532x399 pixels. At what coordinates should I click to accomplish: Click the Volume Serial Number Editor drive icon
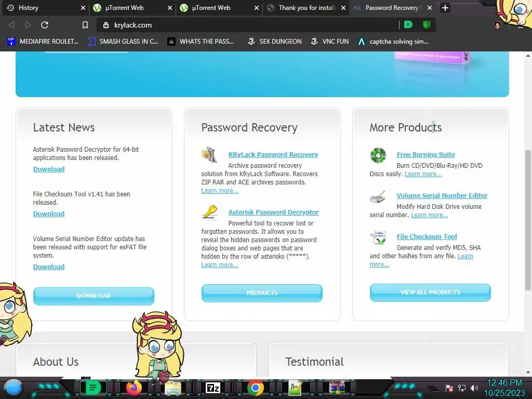(378, 197)
